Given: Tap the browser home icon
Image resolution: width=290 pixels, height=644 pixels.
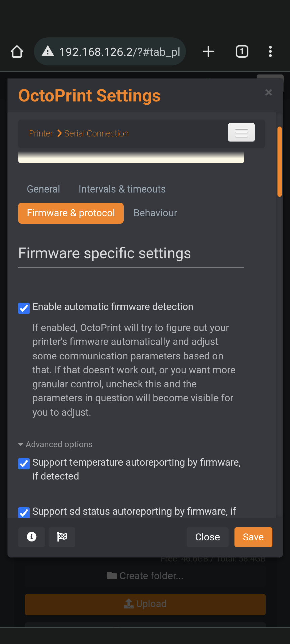Looking at the screenshot, I should (17, 51).
